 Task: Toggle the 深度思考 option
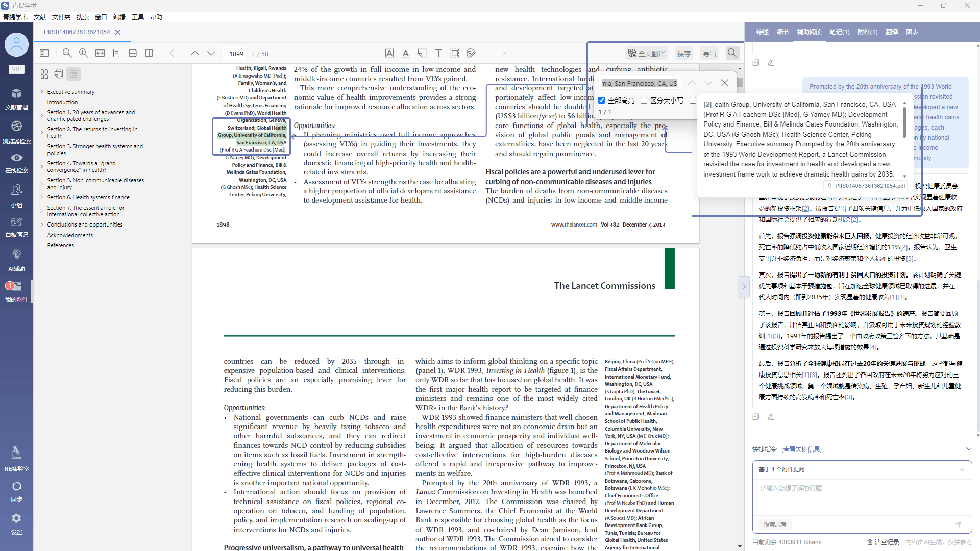pyautogui.click(x=775, y=524)
